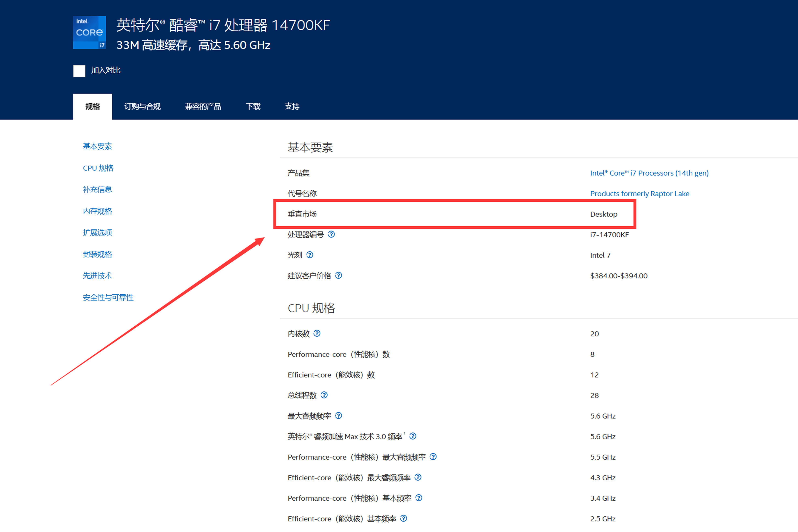Click the 垂直市场 row label
The height and width of the screenshot is (532, 798).
(x=302, y=214)
